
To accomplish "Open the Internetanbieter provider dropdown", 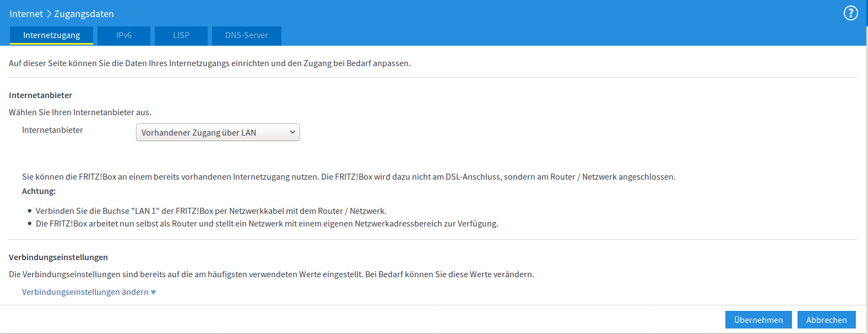I will click(218, 132).
